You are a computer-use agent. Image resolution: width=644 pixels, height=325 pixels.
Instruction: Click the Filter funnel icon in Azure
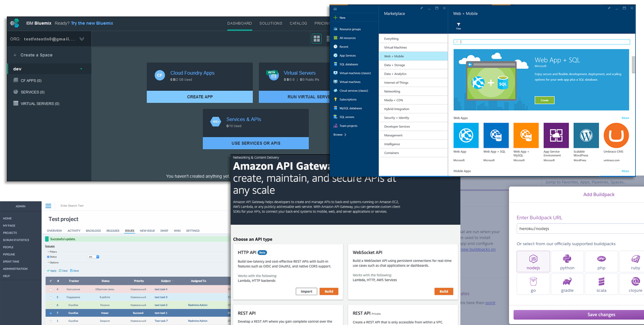coord(458,25)
